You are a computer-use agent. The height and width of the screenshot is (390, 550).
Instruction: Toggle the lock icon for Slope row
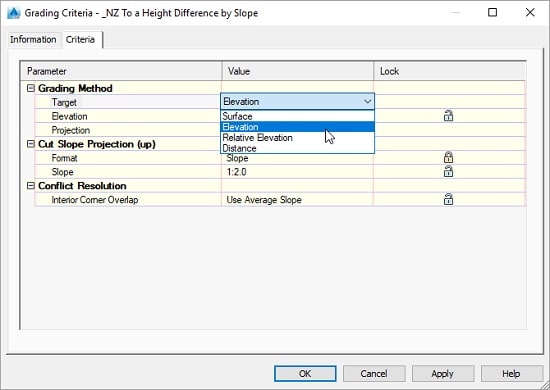coord(448,172)
